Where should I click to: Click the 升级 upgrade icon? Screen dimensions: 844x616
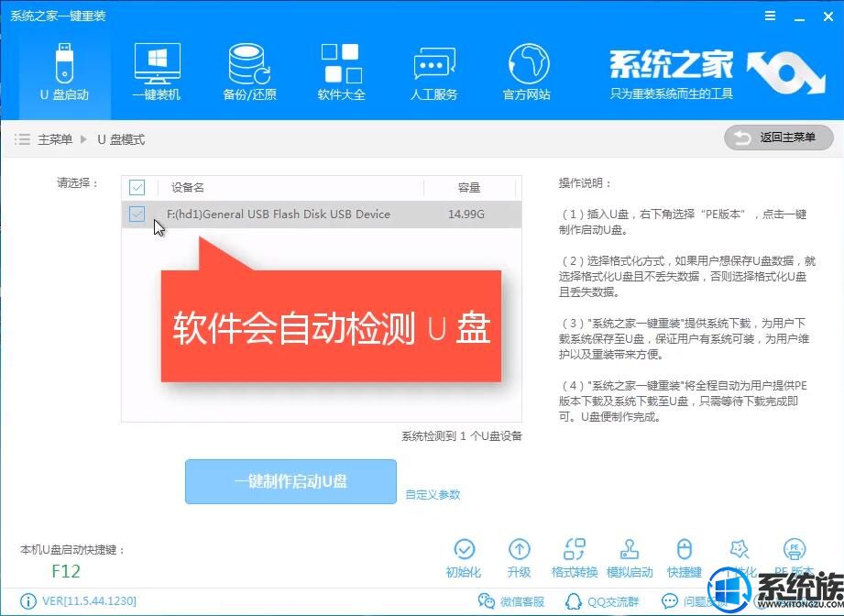point(519,558)
